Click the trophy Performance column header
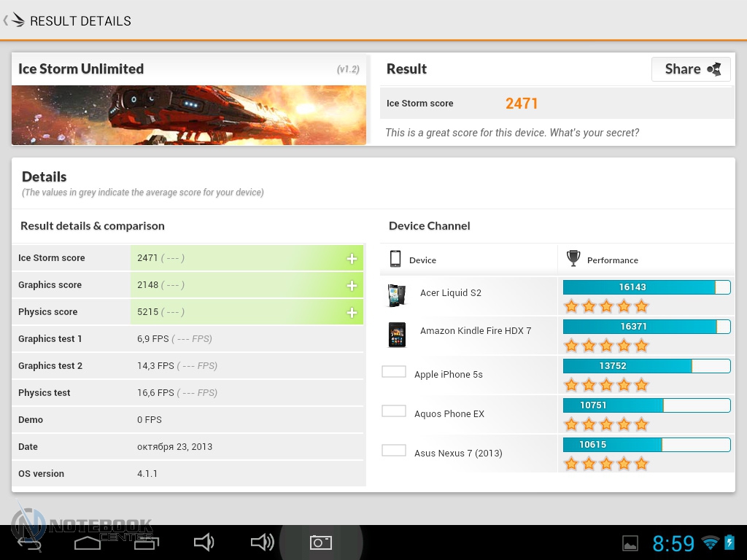Viewport: 747px width, 560px height. coord(573,259)
